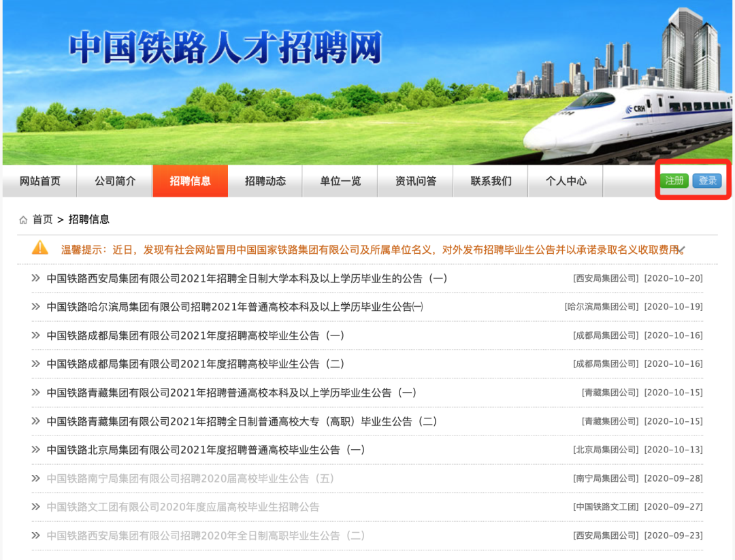Open the 单位一览 navigation tab
The height and width of the screenshot is (560, 735).
(x=340, y=181)
